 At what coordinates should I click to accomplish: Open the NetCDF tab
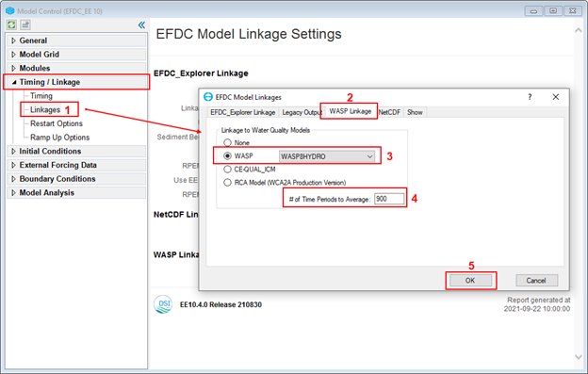[389, 112]
